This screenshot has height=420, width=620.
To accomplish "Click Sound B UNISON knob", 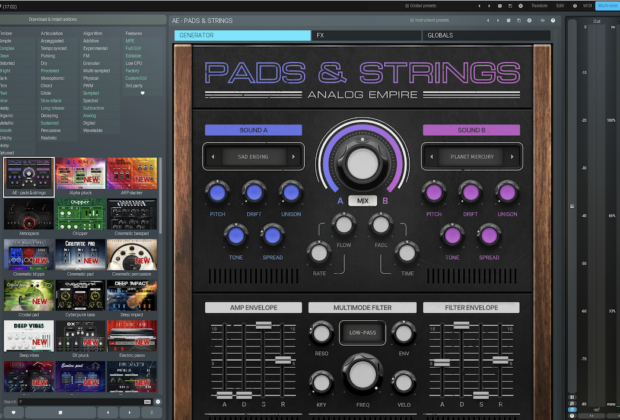I will [x=507, y=193].
